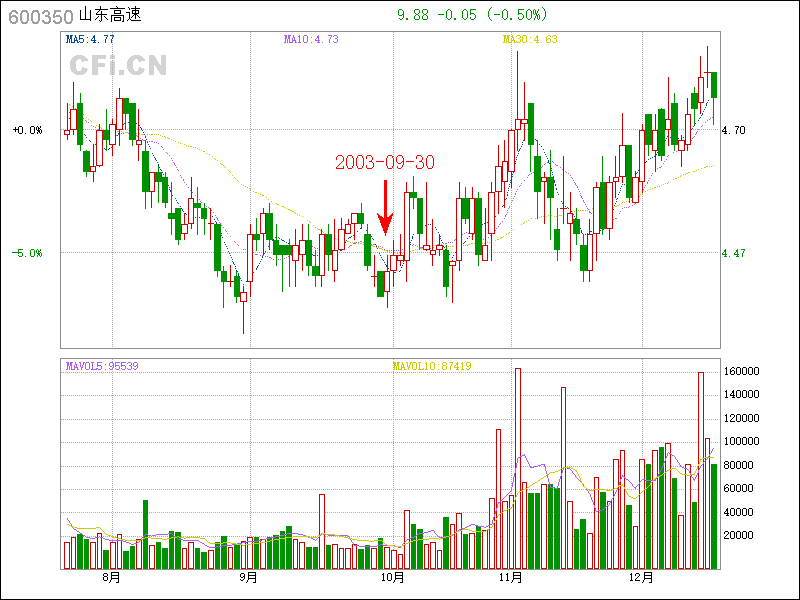The height and width of the screenshot is (600, 800).
Task: Click the MA10:4.73 indicator label
Action: click(x=311, y=40)
